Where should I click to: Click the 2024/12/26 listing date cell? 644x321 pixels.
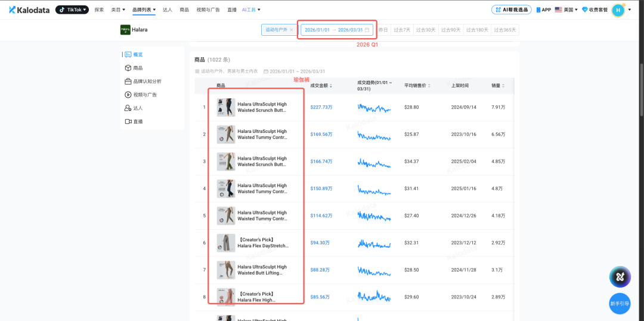pyautogui.click(x=463, y=216)
